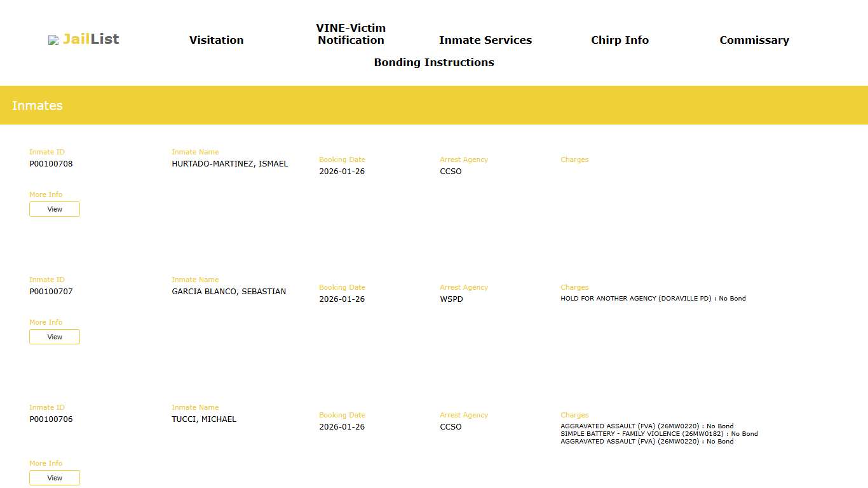The height and width of the screenshot is (488, 868).
Task: Click the JailList logo image icon
Action: (53, 40)
